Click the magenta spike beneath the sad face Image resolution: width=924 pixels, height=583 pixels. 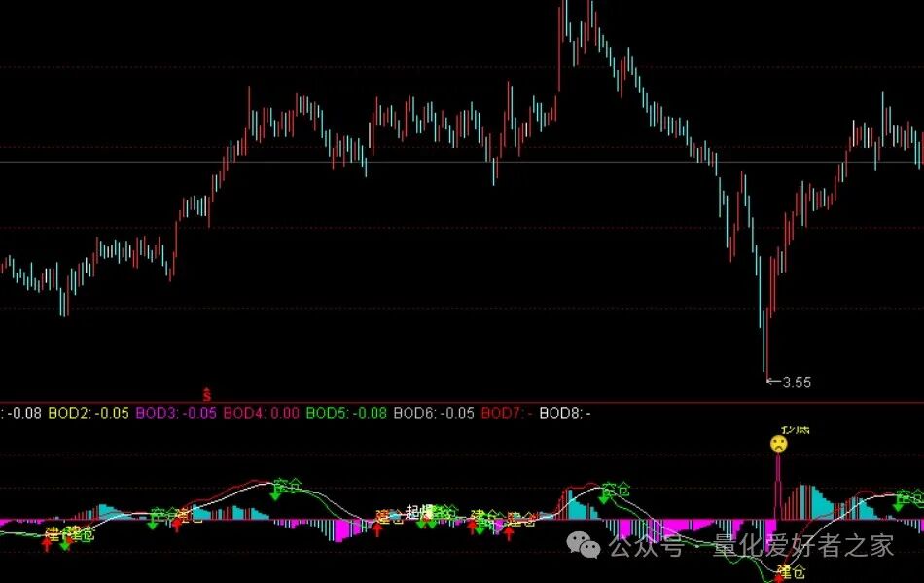coord(778,487)
